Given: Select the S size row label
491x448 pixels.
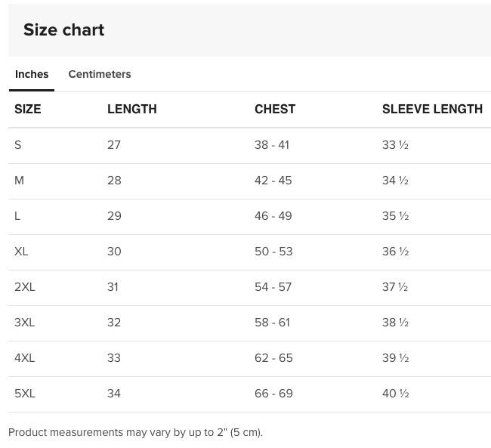Looking at the screenshot, I should [x=18, y=145].
